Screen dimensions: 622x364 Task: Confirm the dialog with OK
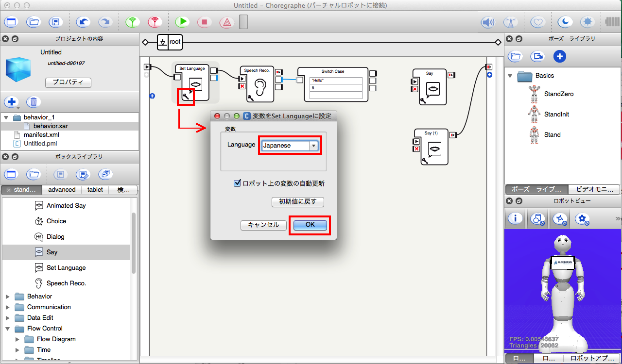tap(310, 225)
